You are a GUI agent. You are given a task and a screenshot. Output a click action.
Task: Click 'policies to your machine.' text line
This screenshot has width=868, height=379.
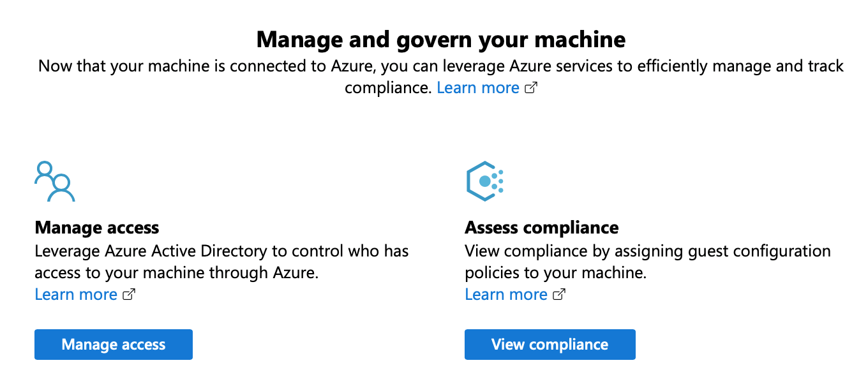pos(556,272)
